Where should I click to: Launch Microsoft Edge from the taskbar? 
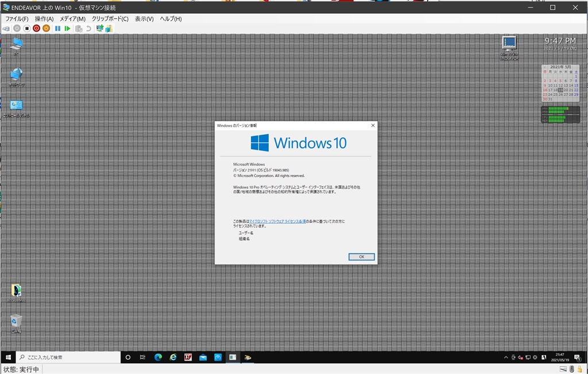click(158, 357)
